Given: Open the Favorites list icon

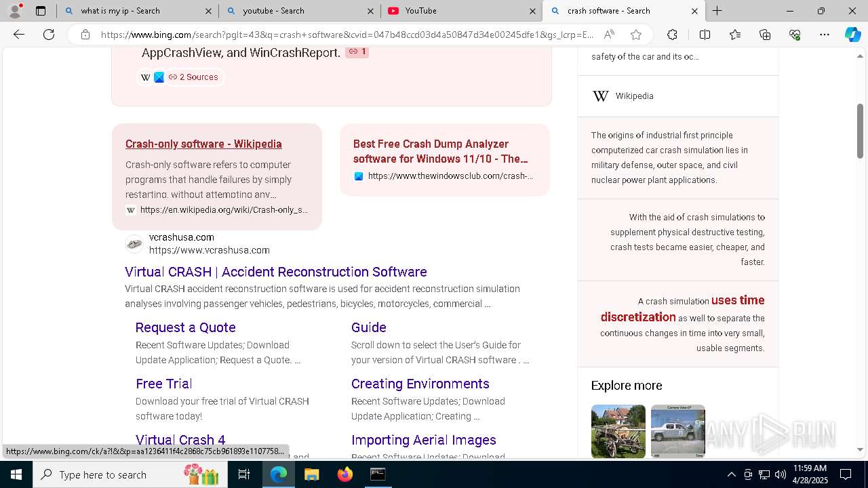Looking at the screenshot, I should pos(735,35).
